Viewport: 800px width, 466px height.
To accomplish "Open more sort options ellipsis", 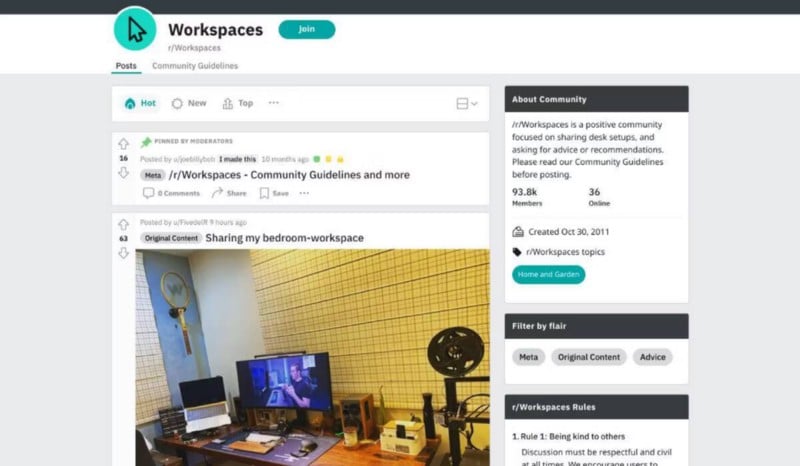I will [x=274, y=103].
